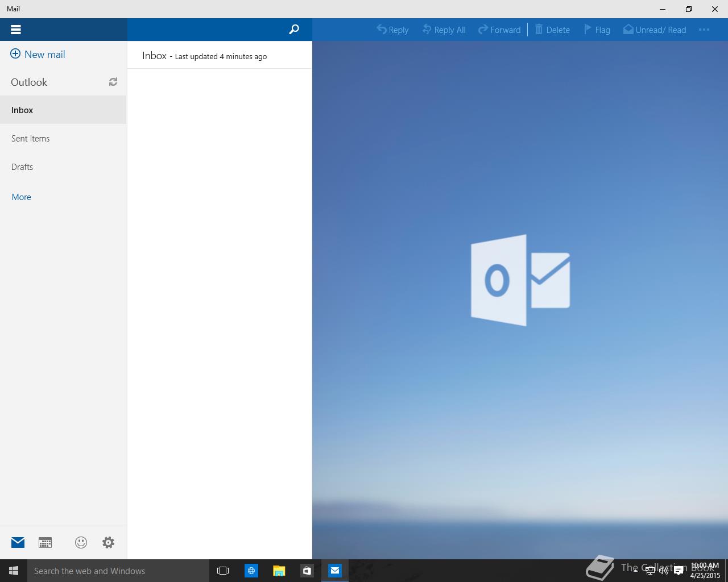
Task: Open File Explorer from the taskbar
Action: (279, 571)
